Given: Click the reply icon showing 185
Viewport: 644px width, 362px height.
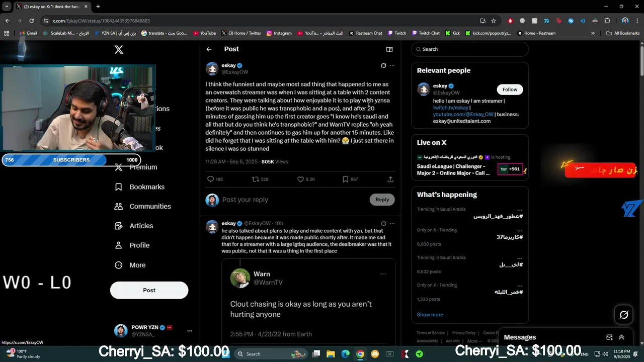Looking at the screenshot, I should tap(211, 179).
